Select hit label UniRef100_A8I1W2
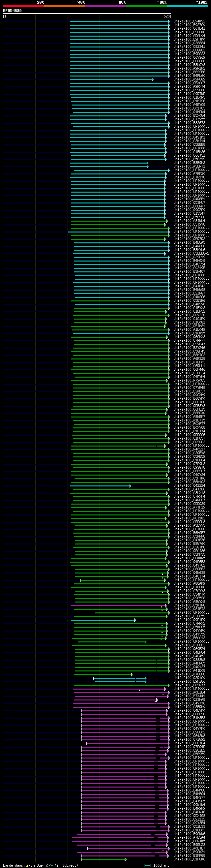 coord(190,518)
